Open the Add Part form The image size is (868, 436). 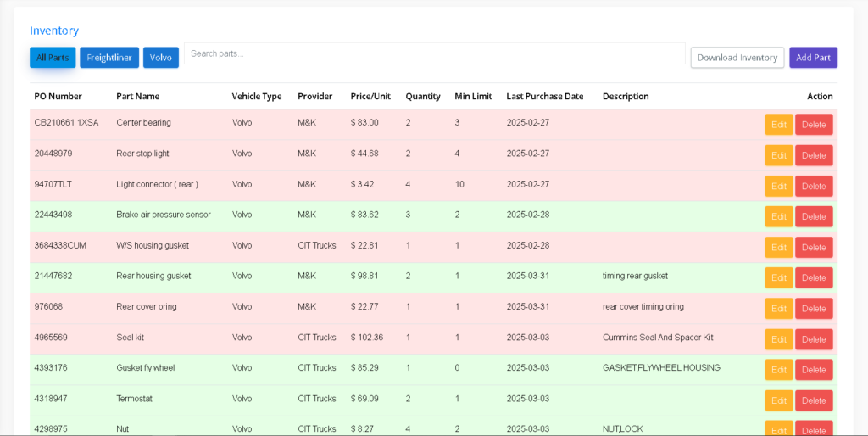tap(813, 58)
